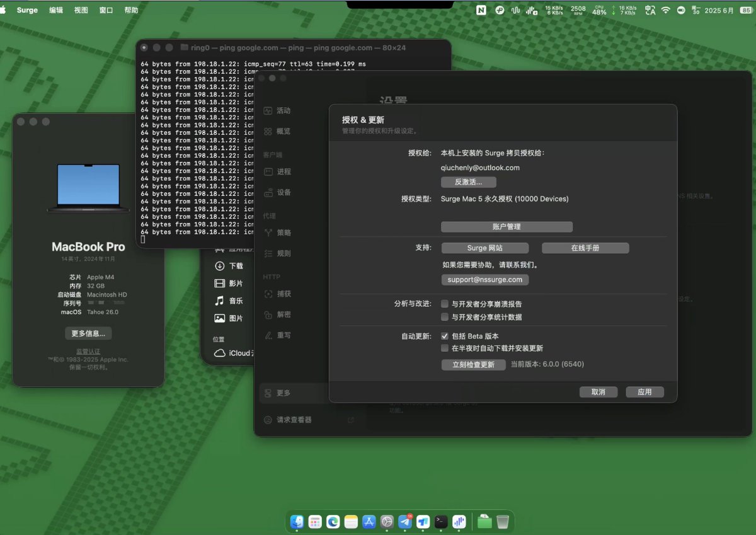Click the CPU 48% monitor in menu bar
The image size is (756, 535).
[x=599, y=10]
